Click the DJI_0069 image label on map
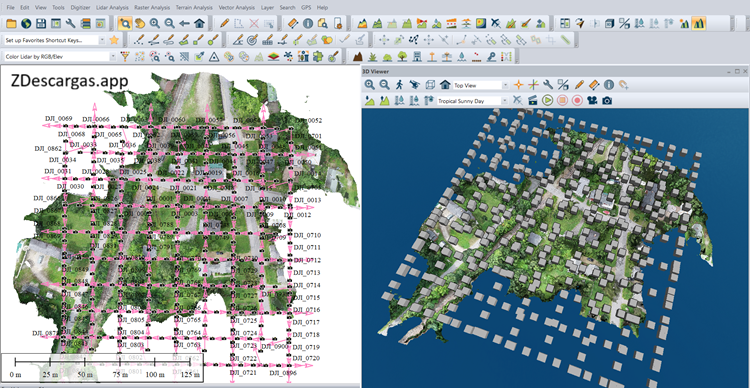 58,119
